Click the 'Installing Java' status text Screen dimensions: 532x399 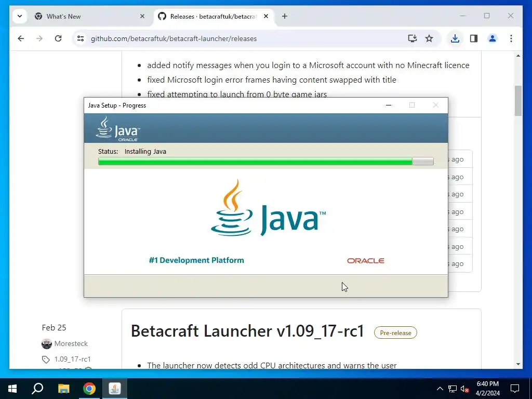[145, 151]
